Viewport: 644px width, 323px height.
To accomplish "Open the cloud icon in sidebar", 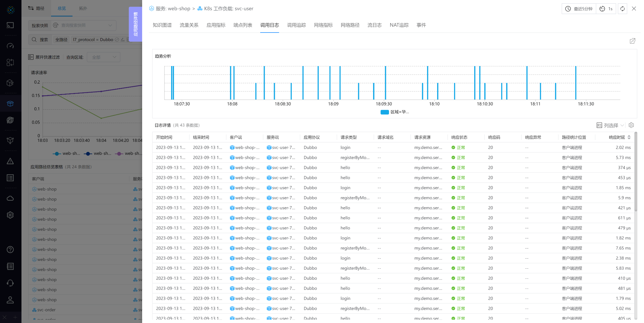I will 10,198.
